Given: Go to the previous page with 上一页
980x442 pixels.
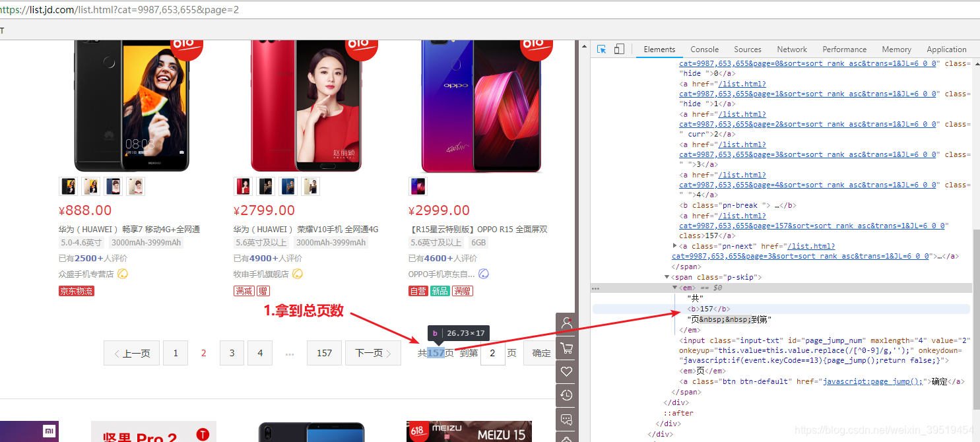Looking at the screenshot, I should pyautogui.click(x=132, y=353).
